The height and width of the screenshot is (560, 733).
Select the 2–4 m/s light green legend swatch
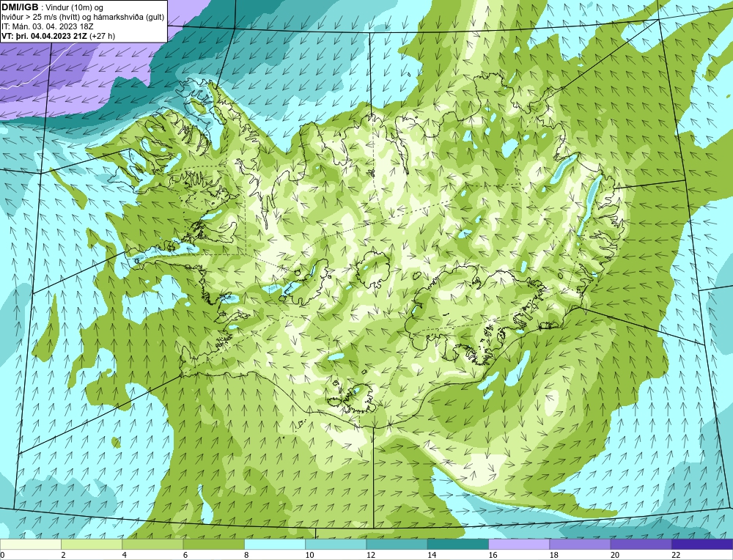(x=92, y=544)
